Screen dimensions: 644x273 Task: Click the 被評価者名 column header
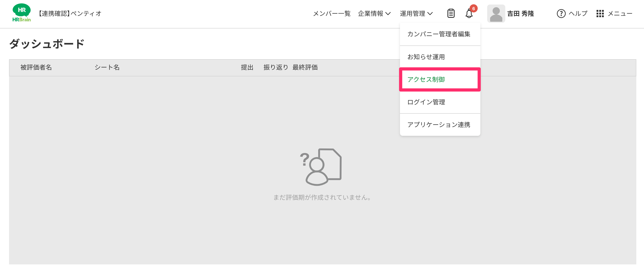click(x=36, y=67)
